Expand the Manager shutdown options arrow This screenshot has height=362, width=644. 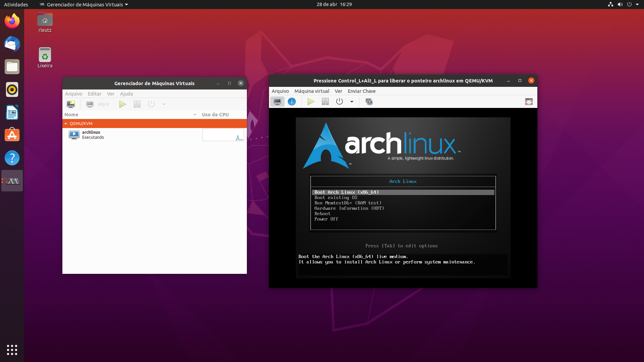(x=164, y=104)
